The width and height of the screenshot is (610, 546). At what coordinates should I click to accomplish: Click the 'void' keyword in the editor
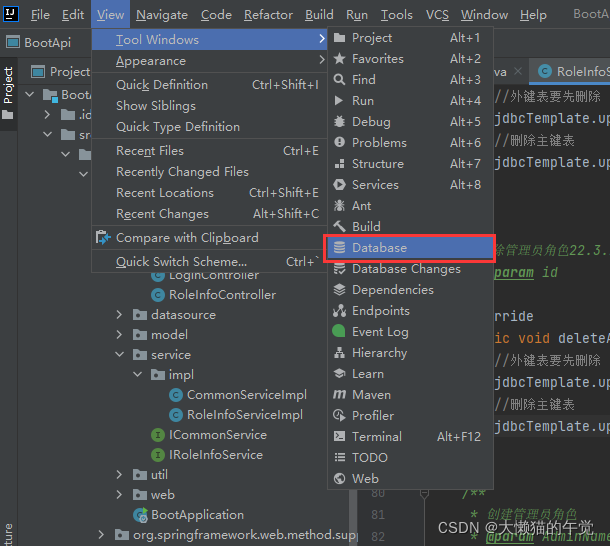(x=534, y=338)
